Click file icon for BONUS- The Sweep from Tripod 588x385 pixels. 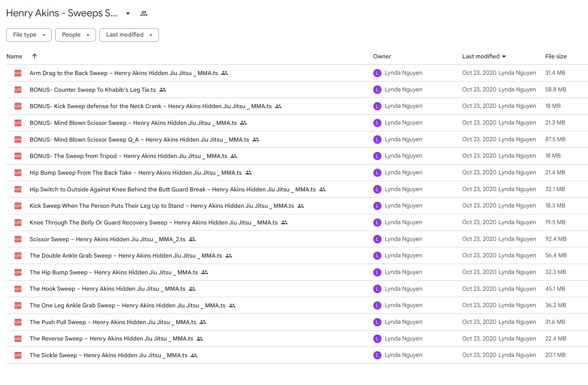coord(18,156)
